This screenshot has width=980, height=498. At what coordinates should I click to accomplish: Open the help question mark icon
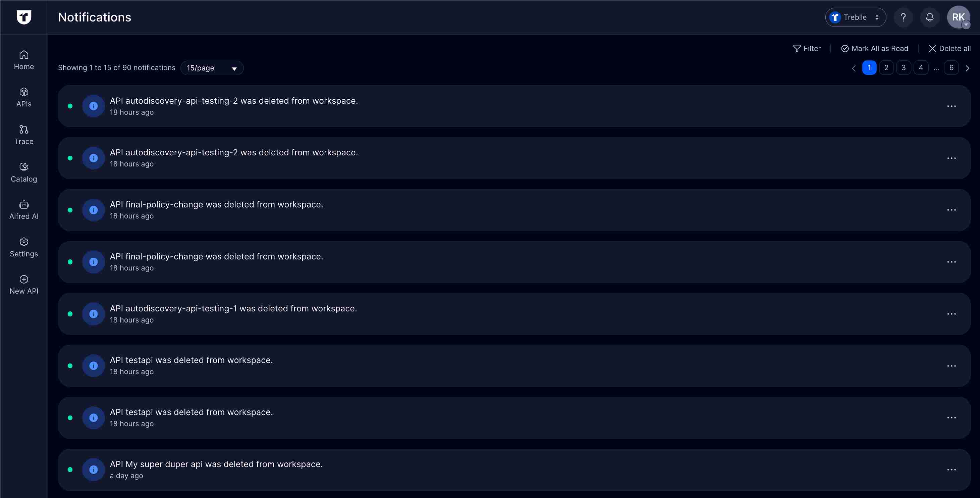click(903, 17)
